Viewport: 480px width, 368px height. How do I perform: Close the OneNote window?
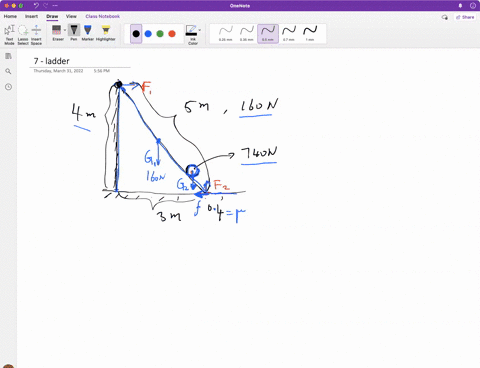pyautogui.click(x=6, y=6)
